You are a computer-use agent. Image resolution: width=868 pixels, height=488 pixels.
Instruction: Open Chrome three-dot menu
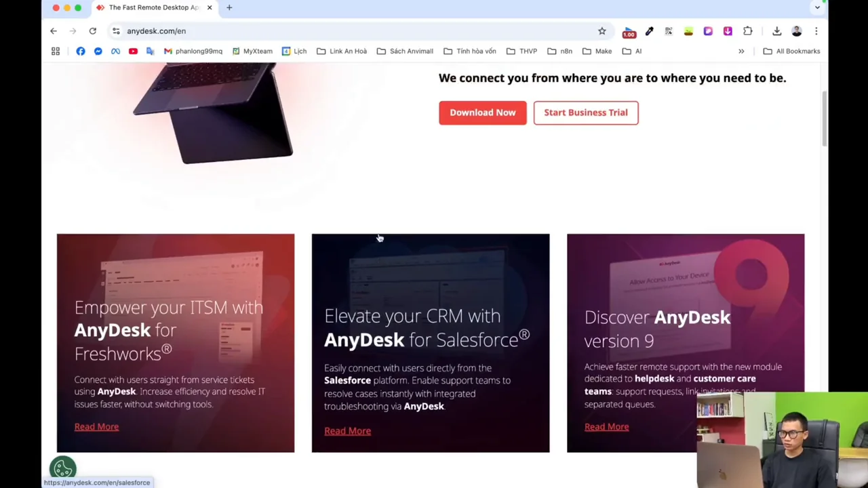pos(816,31)
